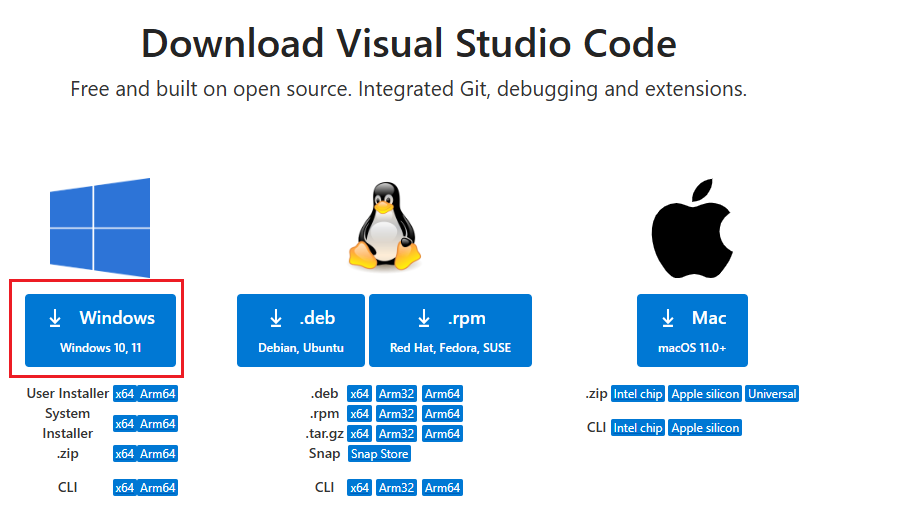The height and width of the screenshot is (515, 907).
Task: Download Arm32 .tar.gz archive
Action: point(396,433)
